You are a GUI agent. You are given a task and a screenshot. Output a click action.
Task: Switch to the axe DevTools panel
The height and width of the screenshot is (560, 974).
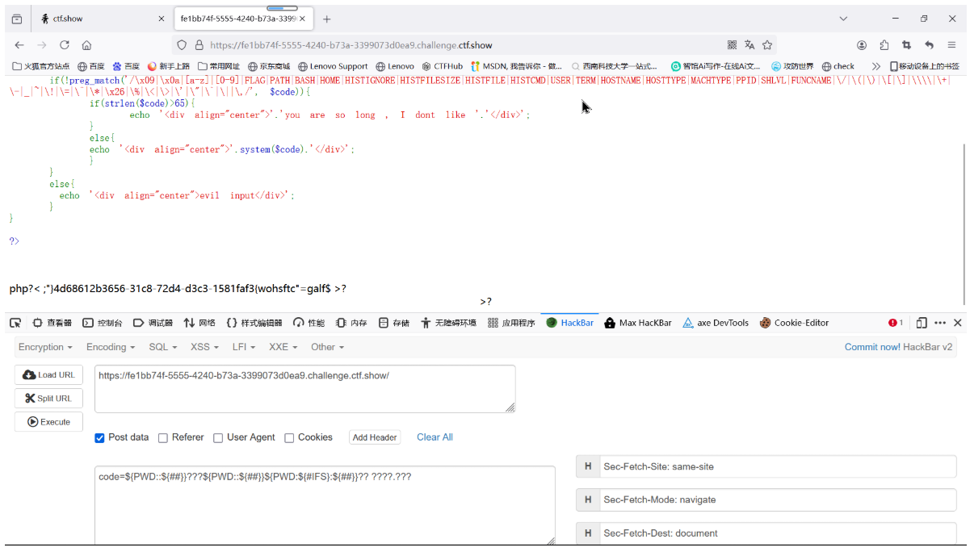point(716,323)
